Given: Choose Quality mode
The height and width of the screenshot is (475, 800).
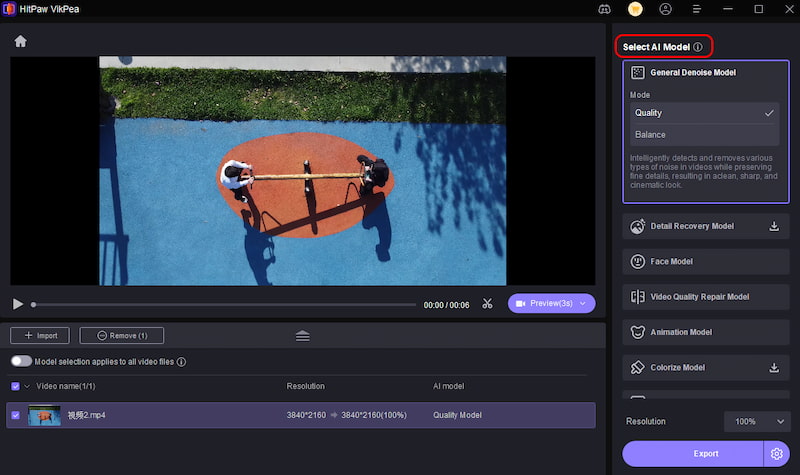Looking at the screenshot, I should pyautogui.click(x=704, y=113).
